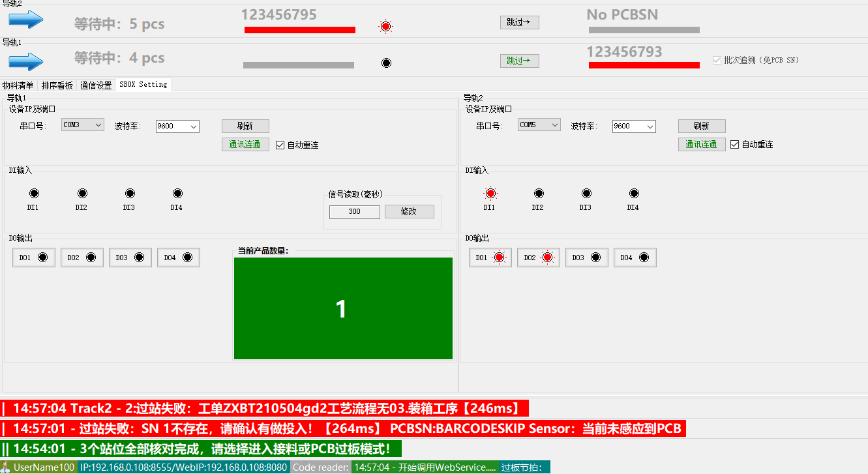The width and height of the screenshot is (868, 474).
Task: Open the 通信设置 tab
Action: pos(96,85)
